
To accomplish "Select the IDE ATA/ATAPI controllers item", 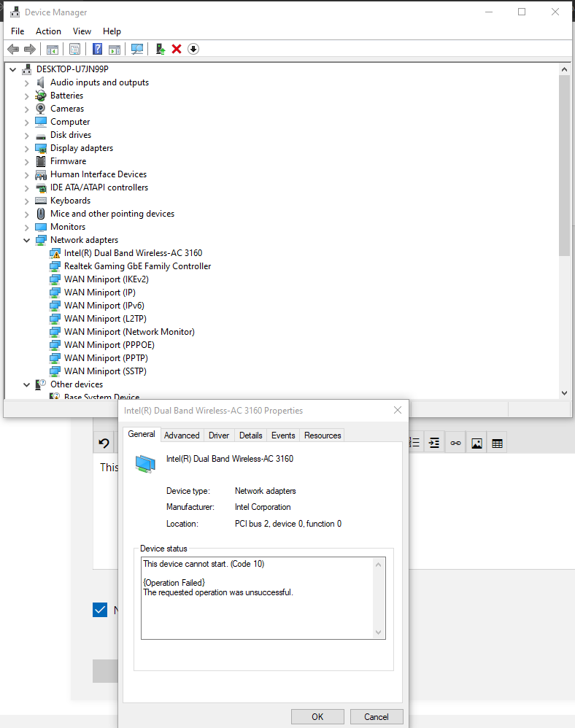I will coord(99,187).
